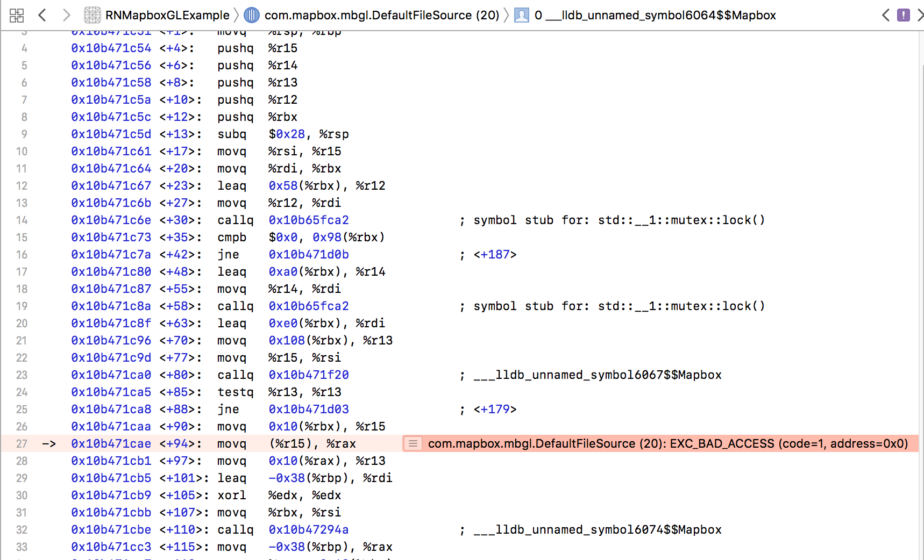This screenshot has height=560, width=924.
Task: Navigate back using the left history arrow
Action: (x=42, y=15)
